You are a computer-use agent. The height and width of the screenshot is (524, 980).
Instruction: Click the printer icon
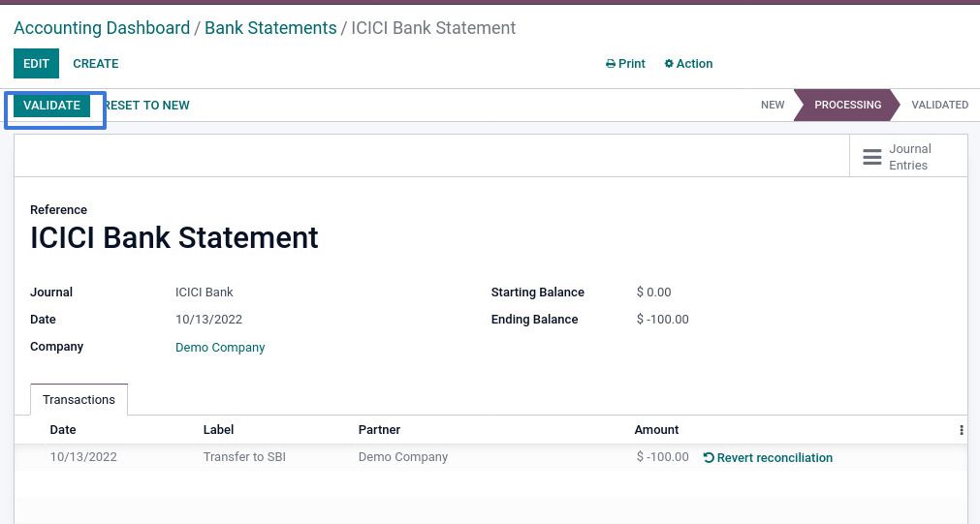(x=611, y=64)
